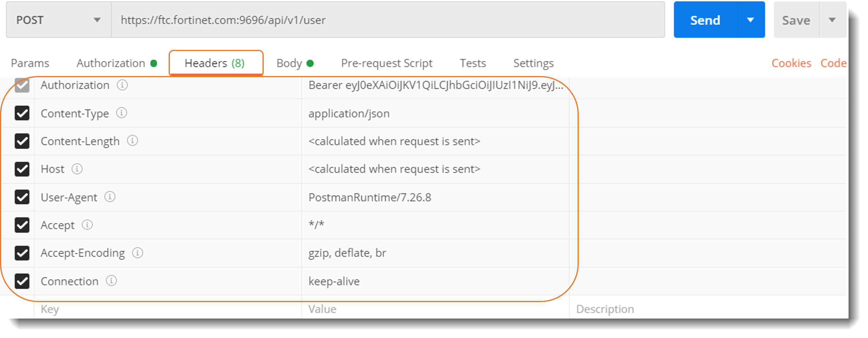This screenshot has width=868, height=338.
Task: Switch to the Body tab
Action: (289, 63)
